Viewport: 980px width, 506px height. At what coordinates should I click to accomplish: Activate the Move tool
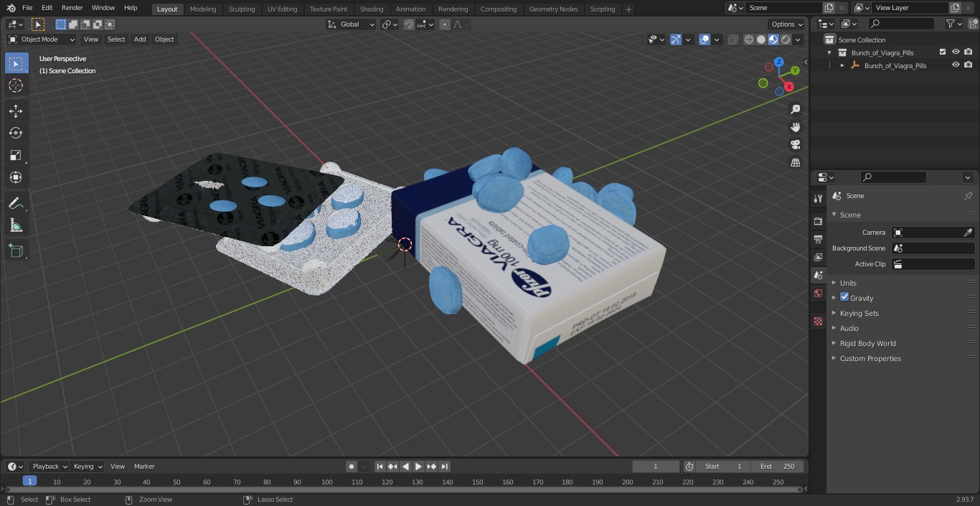coord(16,111)
